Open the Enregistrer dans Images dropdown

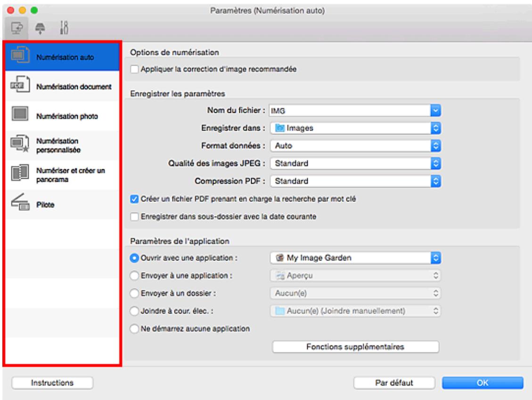(x=355, y=128)
